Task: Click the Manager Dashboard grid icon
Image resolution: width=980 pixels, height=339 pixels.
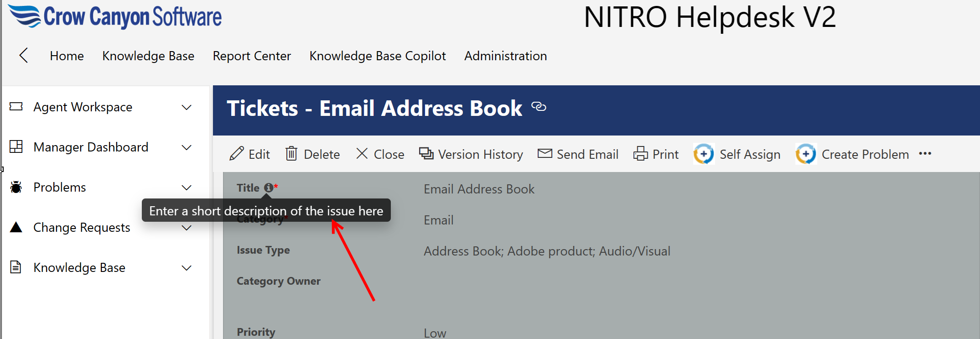Action: [x=16, y=147]
